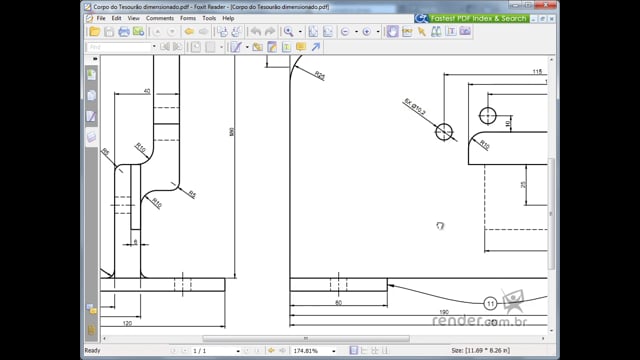This screenshot has width=640, height=360.
Task: Click the fit width icon
Action: (327, 31)
